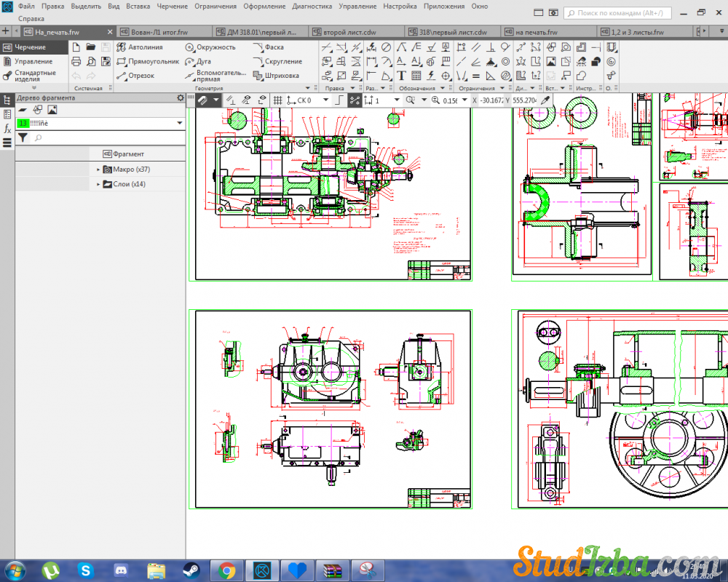Open the Оформление menu
This screenshot has height=582, width=728.
(265, 6)
